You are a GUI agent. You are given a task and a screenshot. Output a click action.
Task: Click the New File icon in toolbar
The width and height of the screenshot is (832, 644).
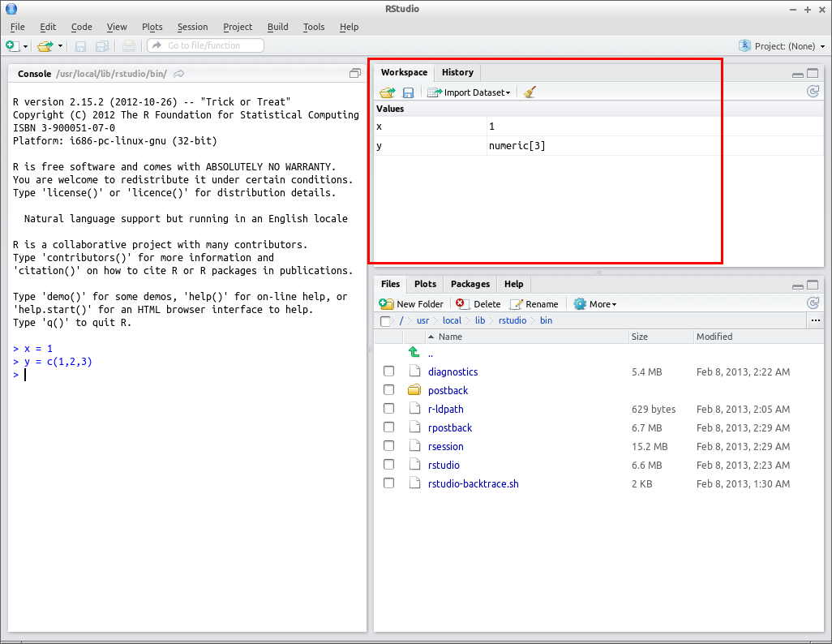(x=11, y=45)
